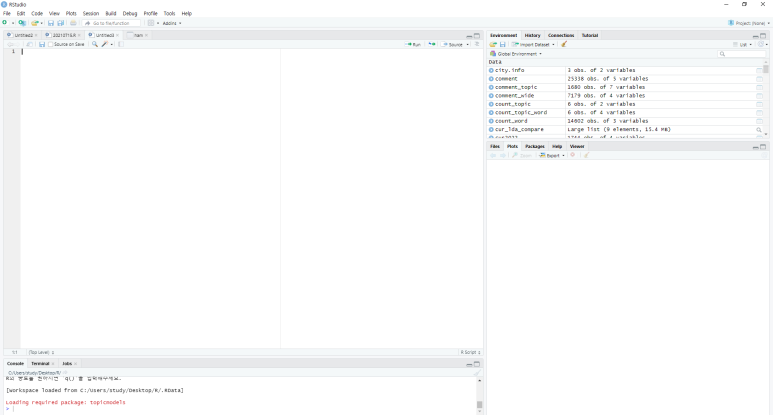Viewport: 773px width, 415px height.
Task: Click the console scrollbar thumb
Action: click(479, 405)
